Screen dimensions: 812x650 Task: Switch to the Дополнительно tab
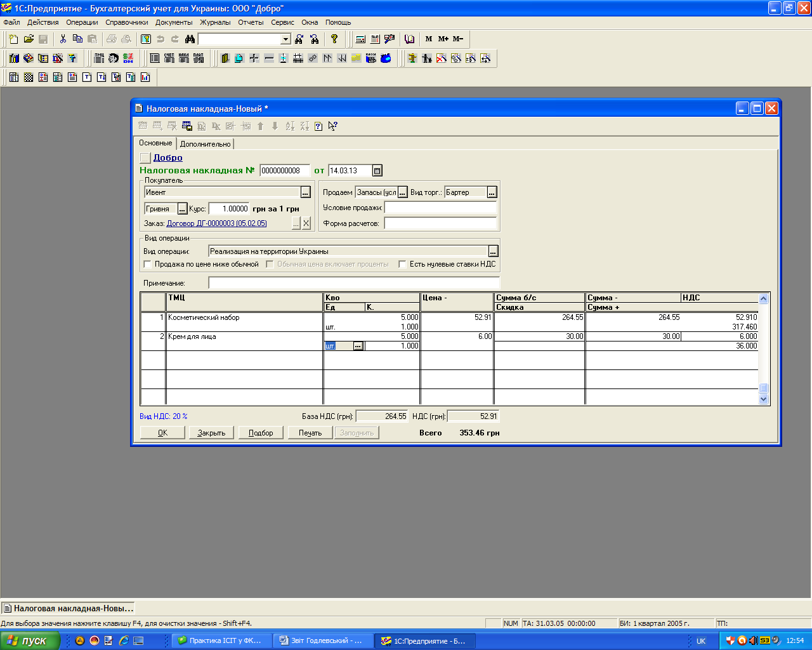click(206, 144)
